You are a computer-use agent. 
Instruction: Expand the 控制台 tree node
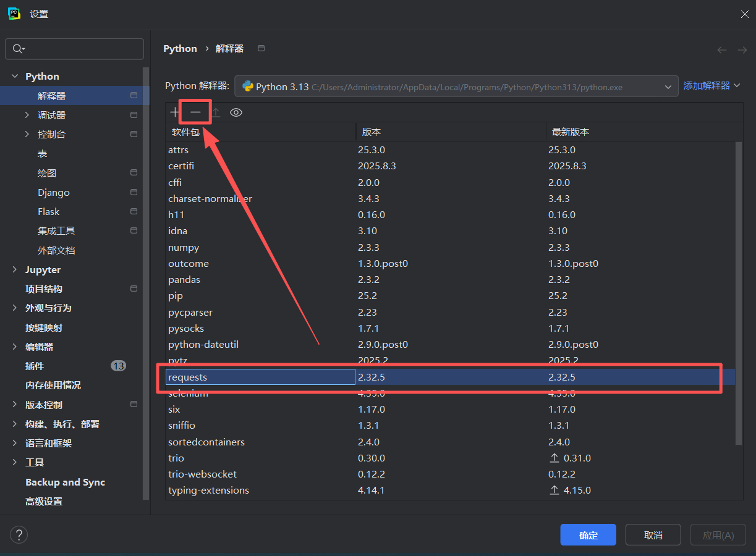27,134
